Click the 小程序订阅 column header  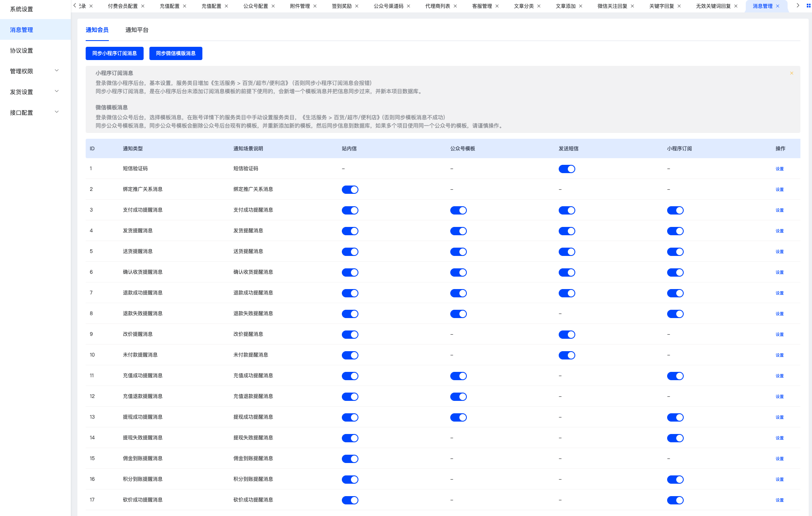click(680, 149)
